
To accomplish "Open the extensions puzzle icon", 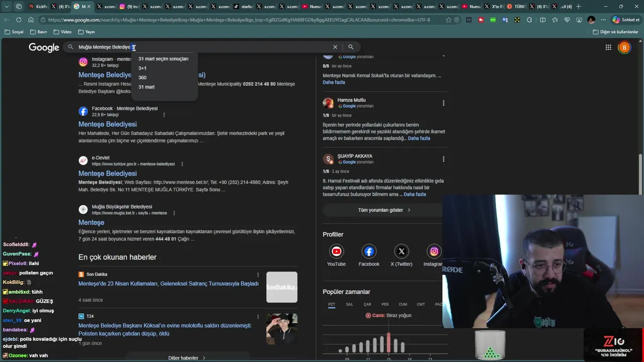I will point(529,20).
